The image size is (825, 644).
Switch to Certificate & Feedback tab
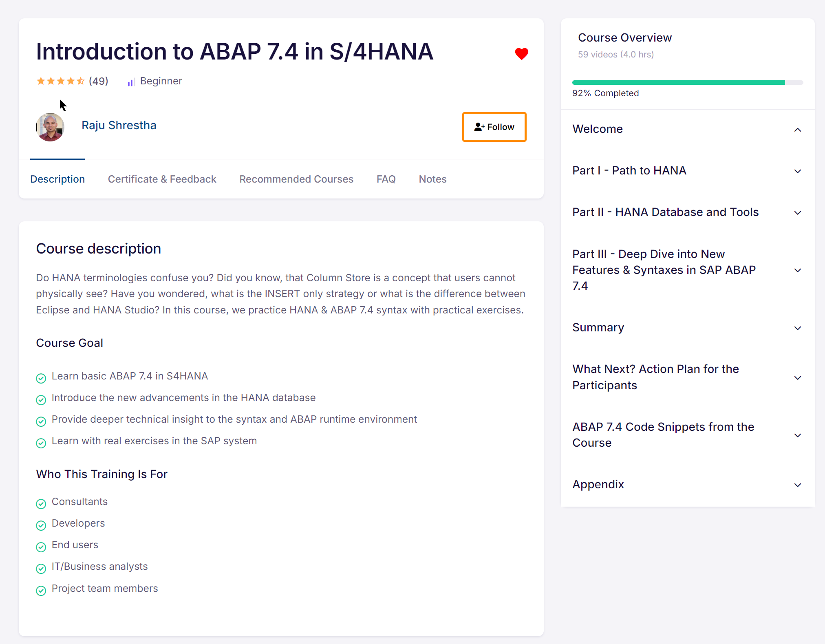tap(162, 179)
